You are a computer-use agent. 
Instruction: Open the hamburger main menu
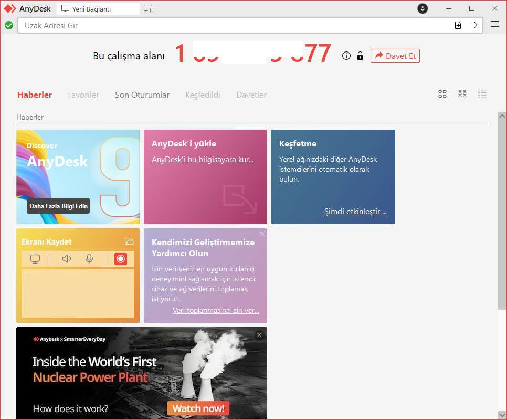(495, 25)
